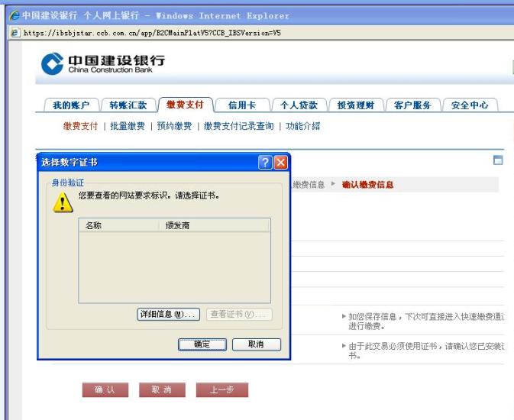Select the 缴费支付 tab
The height and width of the screenshot is (420, 514).
186,105
